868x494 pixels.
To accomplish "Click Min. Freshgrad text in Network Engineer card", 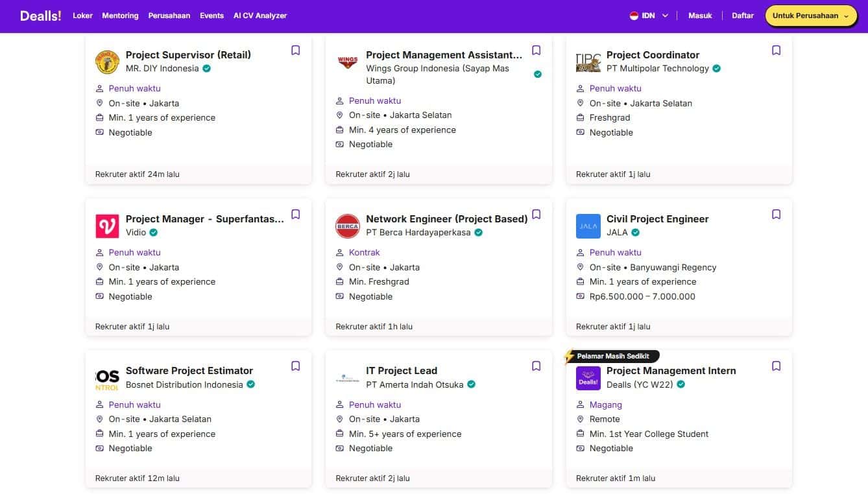I will (x=379, y=281).
